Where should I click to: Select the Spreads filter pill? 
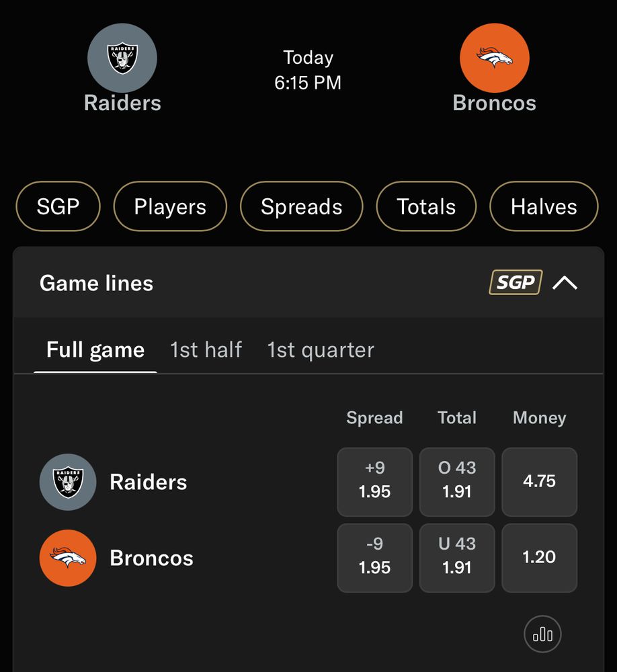point(301,206)
